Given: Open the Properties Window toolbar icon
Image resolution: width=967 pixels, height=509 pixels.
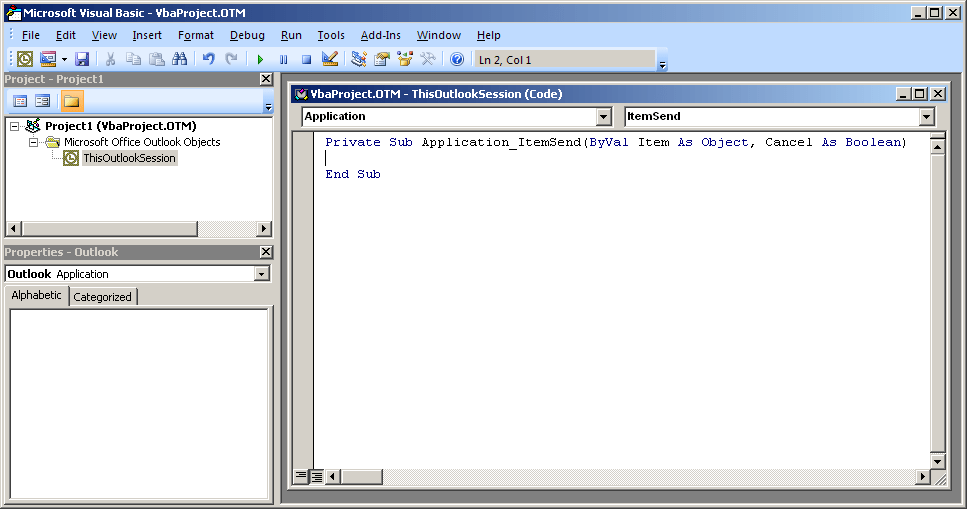Looking at the screenshot, I should click(x=382, y=59).
